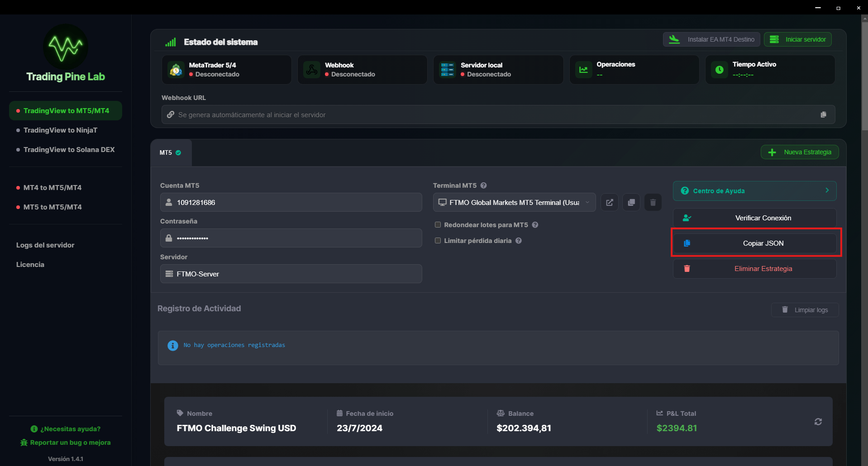Select TradingView to NinjaT in the sidebar
Image resolution: width=868 pixels, height=466 pixels.
(x=60, y=130)
